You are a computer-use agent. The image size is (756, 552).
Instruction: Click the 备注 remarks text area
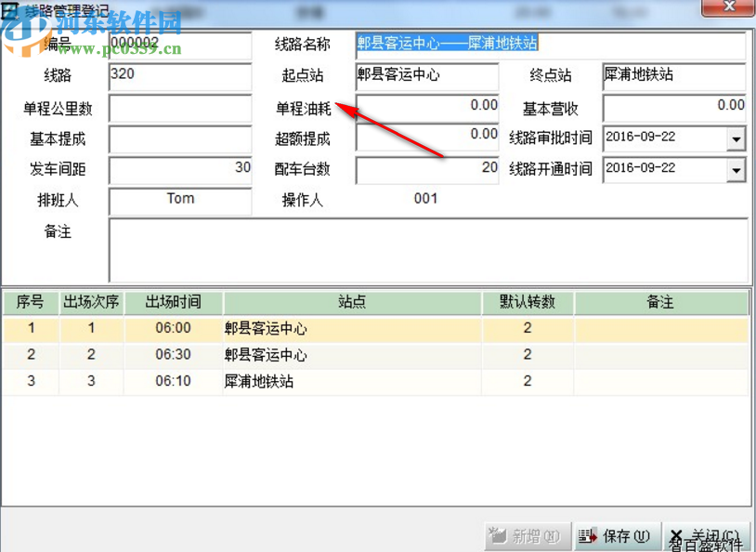click(427, 248)
